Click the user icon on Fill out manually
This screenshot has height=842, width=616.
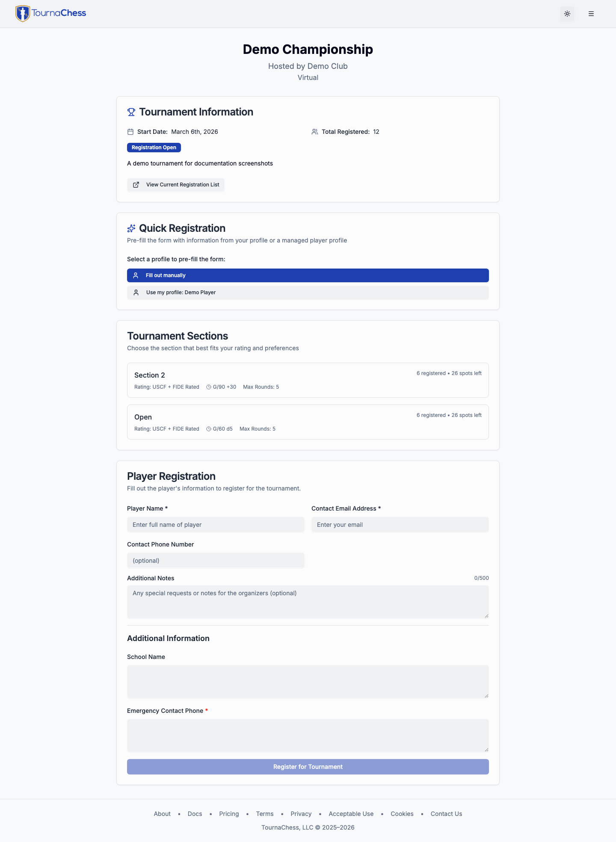pos(136,275)
